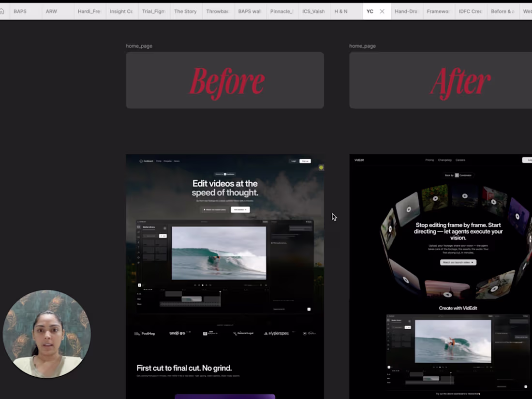Click 'Watch our launch video' in After mockup
532x399 pixels.
[458, 262]
